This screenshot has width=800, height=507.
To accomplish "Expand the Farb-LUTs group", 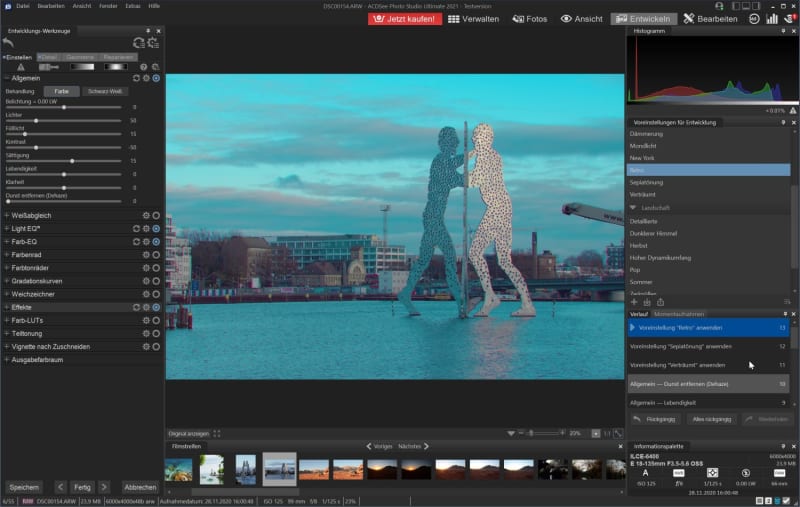I will pos(7,320).
